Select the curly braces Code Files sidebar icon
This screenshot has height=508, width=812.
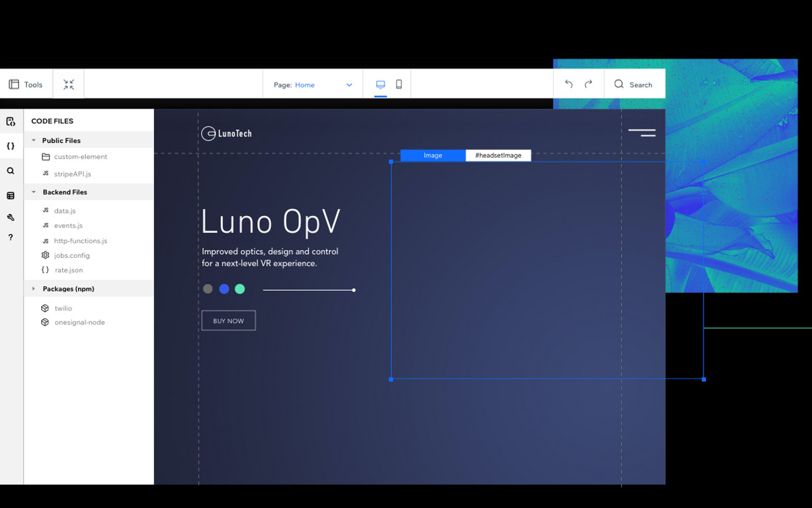[x=11, y=146]
